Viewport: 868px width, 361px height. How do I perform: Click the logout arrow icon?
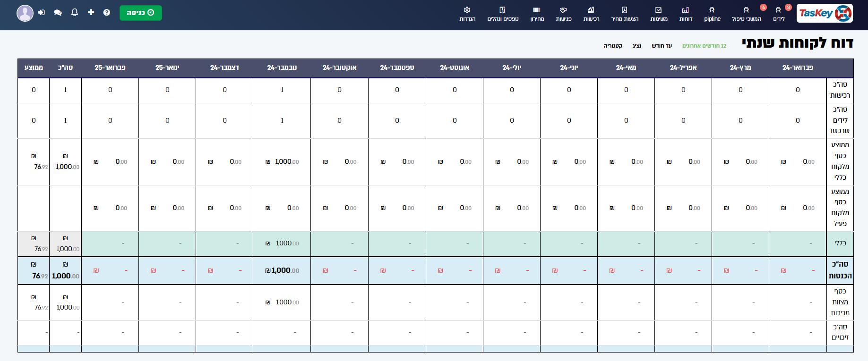pyautogui.click(x=42, y=12)
